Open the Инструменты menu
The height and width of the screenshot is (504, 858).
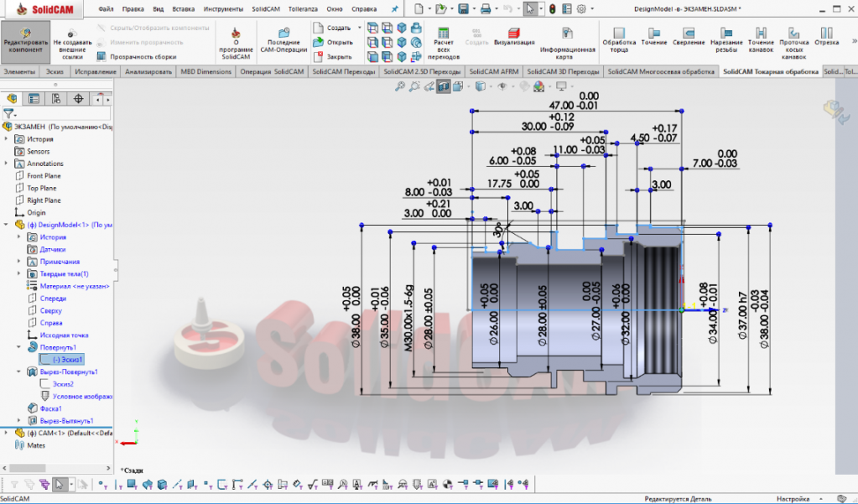(x=223, y=8)
